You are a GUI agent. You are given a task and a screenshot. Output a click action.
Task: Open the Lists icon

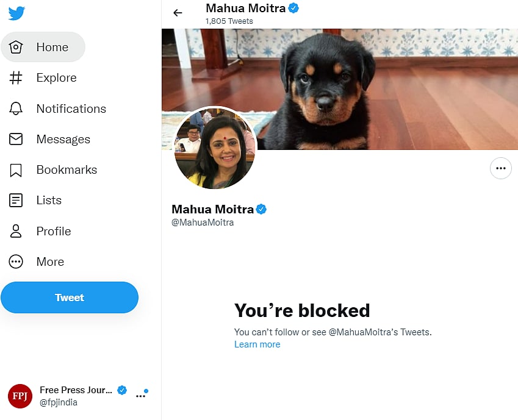pos(16,201)
